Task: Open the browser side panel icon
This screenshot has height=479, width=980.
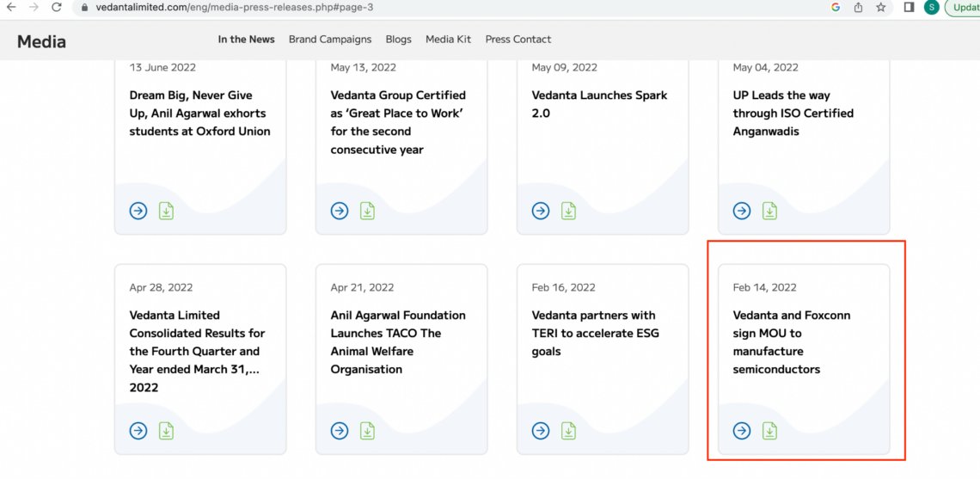Action: [910, 8]
